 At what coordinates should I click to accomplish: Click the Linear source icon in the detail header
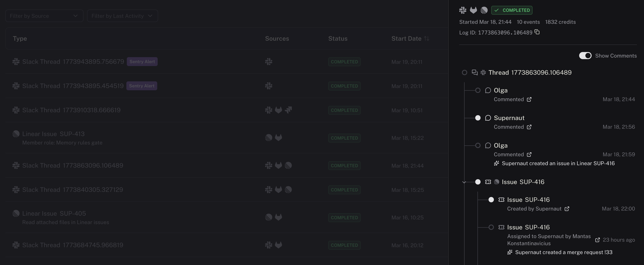[484, 10]
